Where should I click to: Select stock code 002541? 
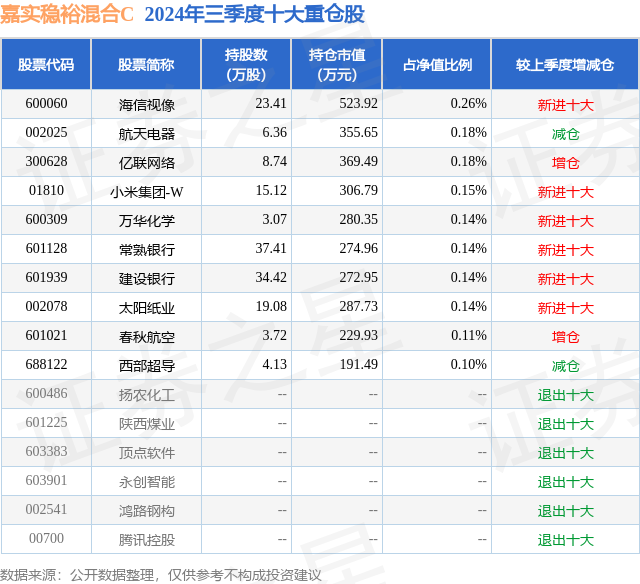point(46,509)
